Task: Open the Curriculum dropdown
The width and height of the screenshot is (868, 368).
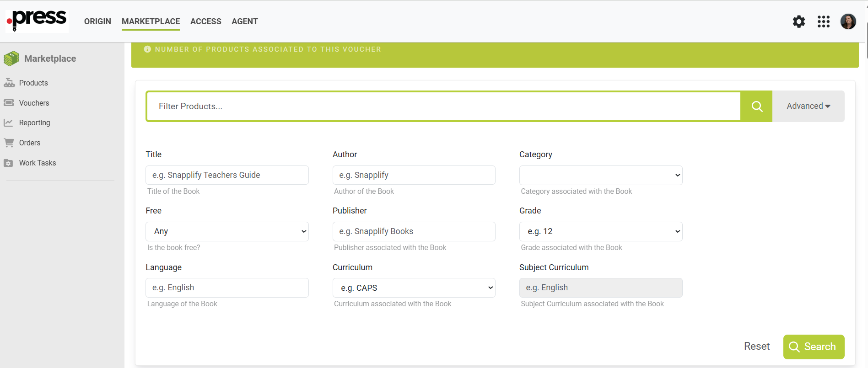Action: pos(414,288)
